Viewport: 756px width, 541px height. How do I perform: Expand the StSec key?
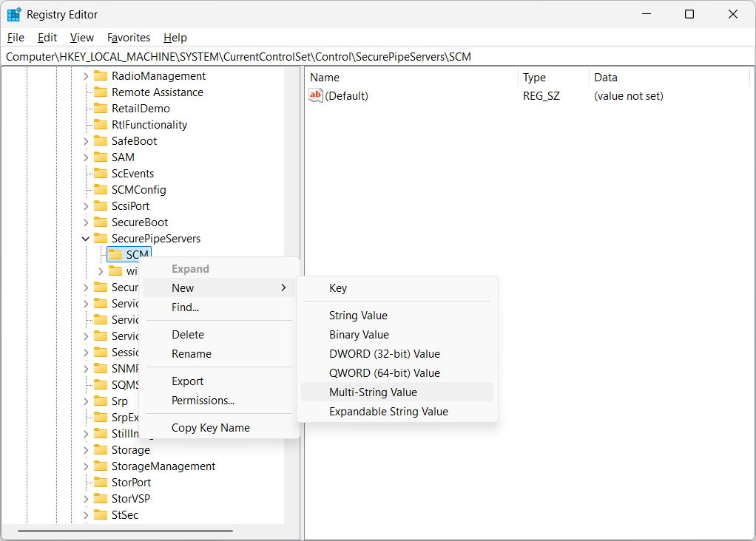[85, 515]
